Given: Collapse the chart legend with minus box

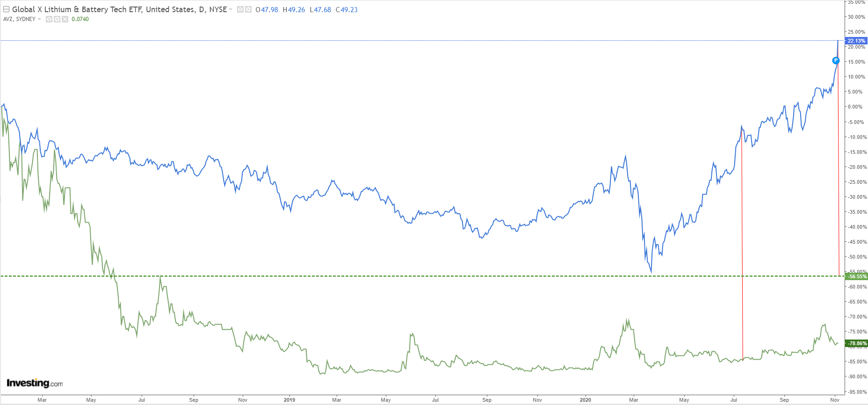Looking at the screenshot, I should (x=7, y=9).
